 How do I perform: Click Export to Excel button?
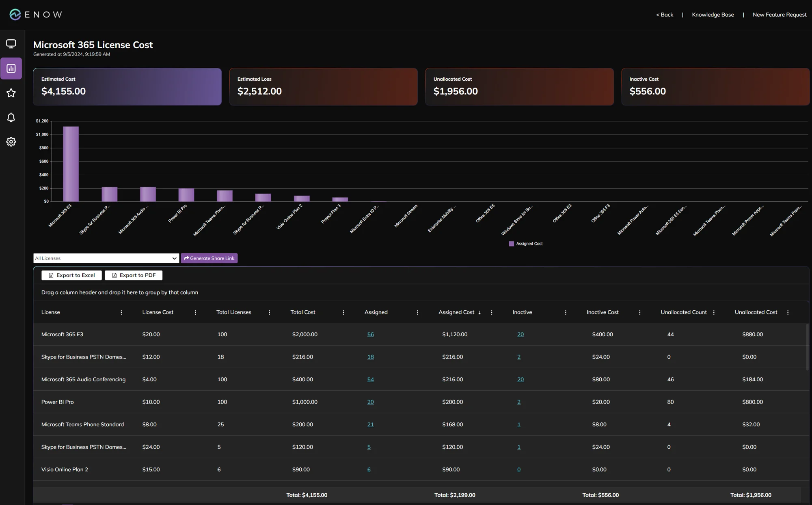(71, 275)
